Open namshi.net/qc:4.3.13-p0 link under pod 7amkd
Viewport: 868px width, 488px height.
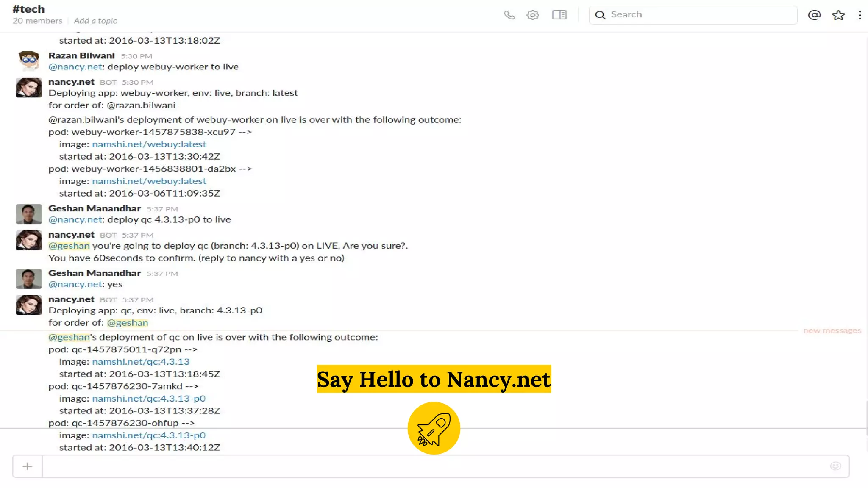(x=149, y=399)
